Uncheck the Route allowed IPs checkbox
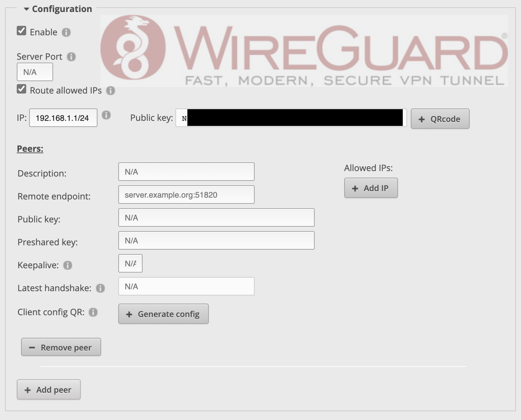 21,89
